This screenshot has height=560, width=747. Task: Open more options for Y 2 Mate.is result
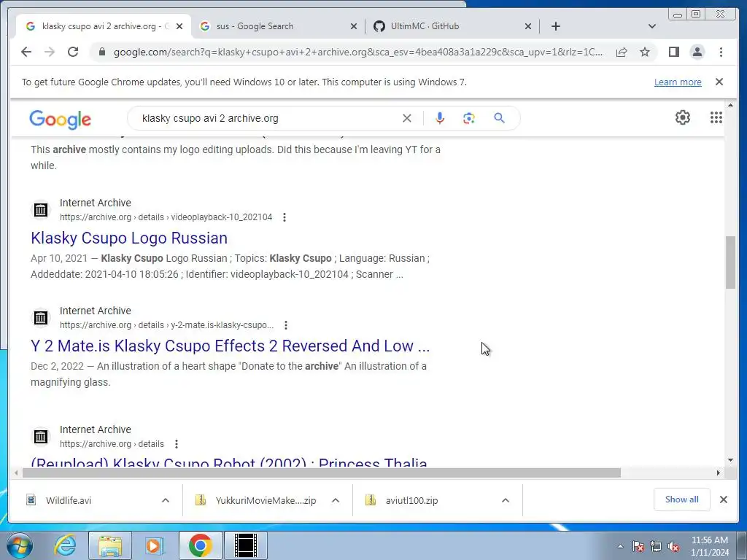tap(286, 325)
